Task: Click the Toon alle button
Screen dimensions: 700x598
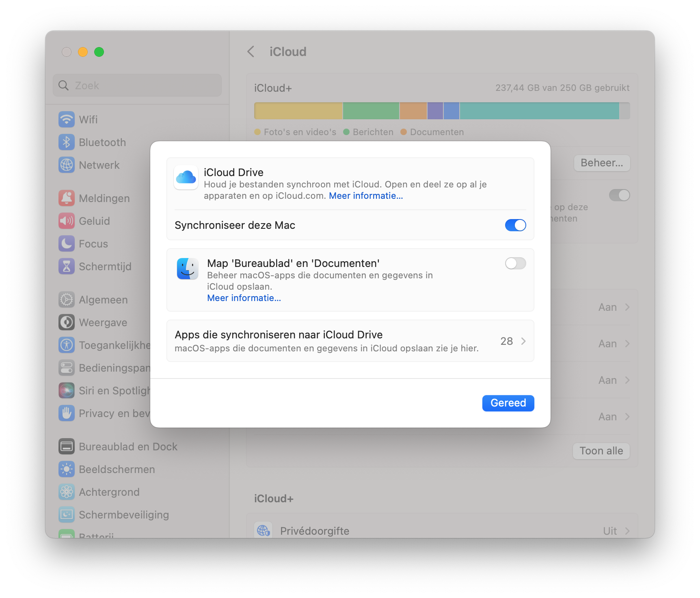Action: point(601,451)
